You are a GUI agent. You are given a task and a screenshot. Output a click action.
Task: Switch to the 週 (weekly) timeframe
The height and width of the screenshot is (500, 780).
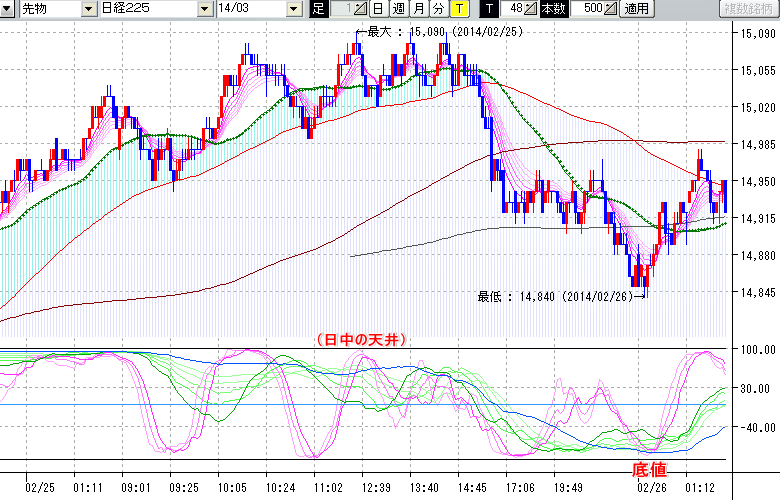(x=398, y=9)
